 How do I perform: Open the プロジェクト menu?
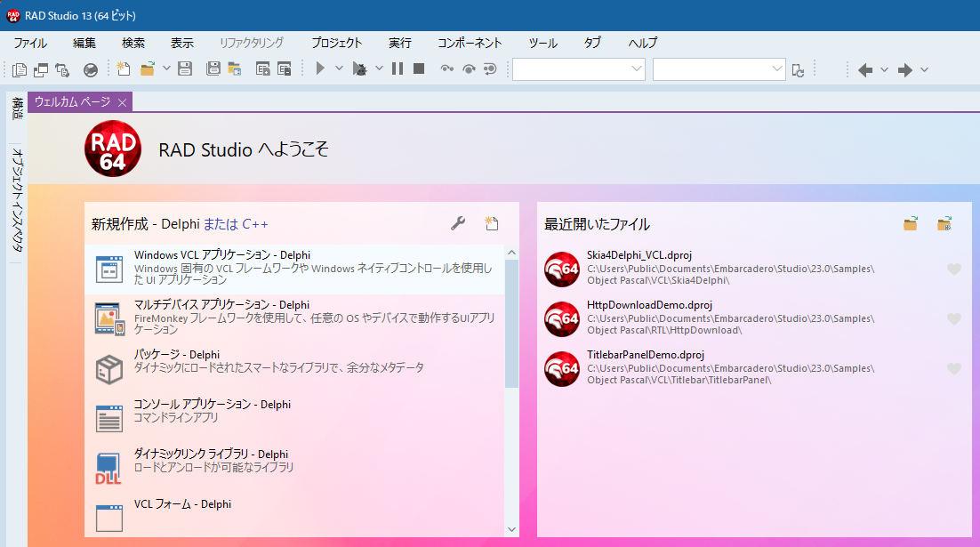[337, 43]
